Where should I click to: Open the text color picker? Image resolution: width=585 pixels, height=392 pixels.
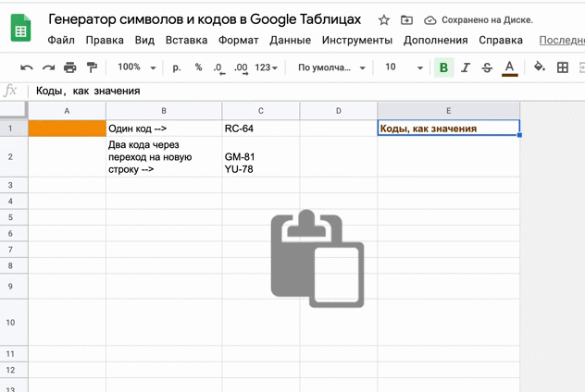point(510,68)
